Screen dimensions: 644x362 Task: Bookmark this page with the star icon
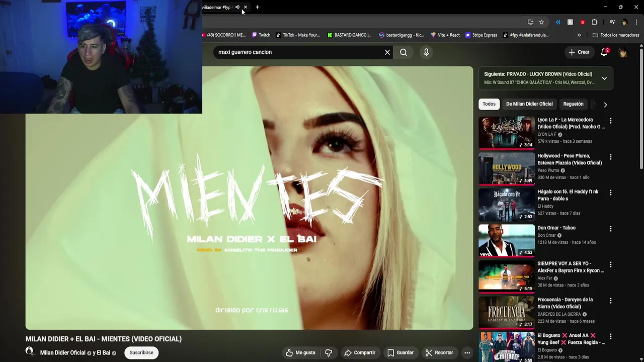[x=541, y=22]
